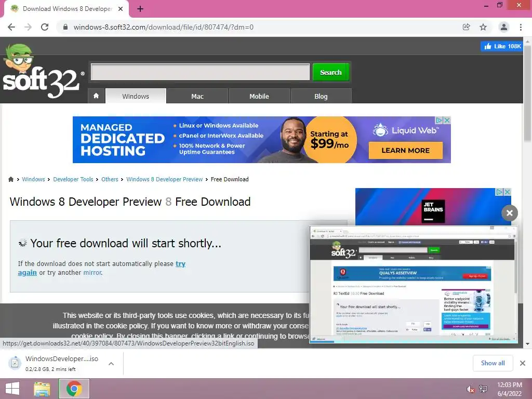Open the share this page icon

tap(466, 27)
